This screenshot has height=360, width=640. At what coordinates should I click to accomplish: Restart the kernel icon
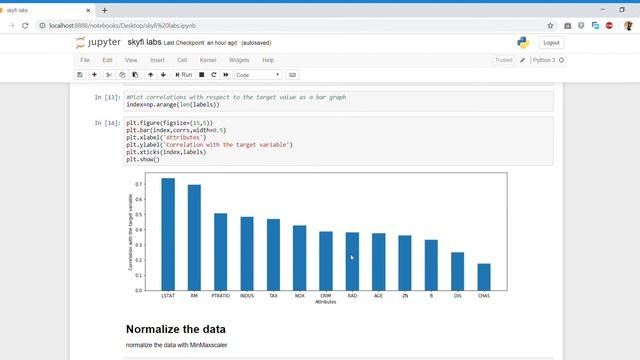[x=213, y=75]
